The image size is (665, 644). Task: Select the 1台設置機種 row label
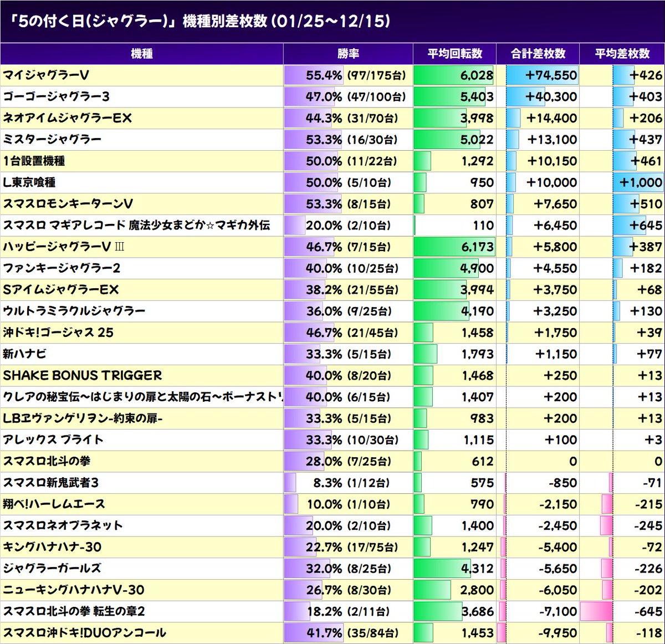(x=34, y=161)
